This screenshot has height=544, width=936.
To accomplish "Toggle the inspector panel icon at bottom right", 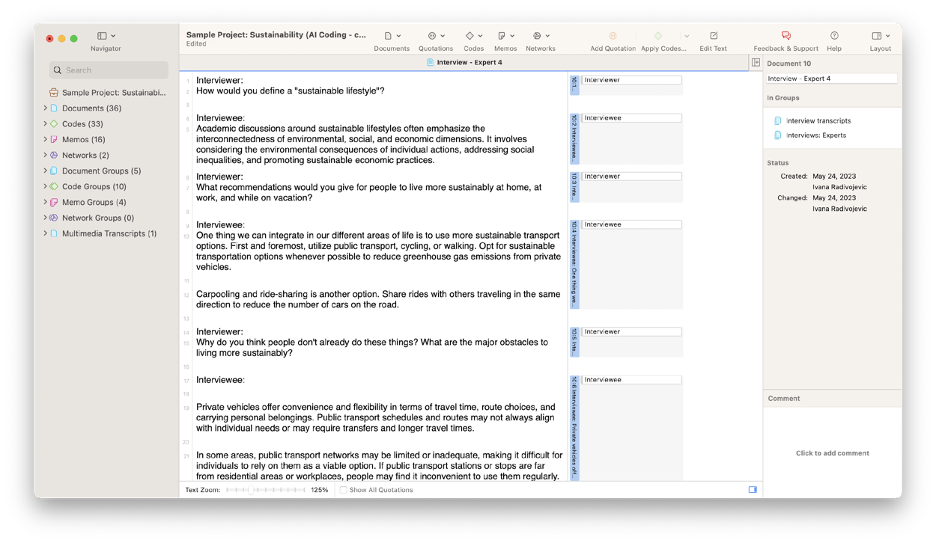I will coord(753,490).
